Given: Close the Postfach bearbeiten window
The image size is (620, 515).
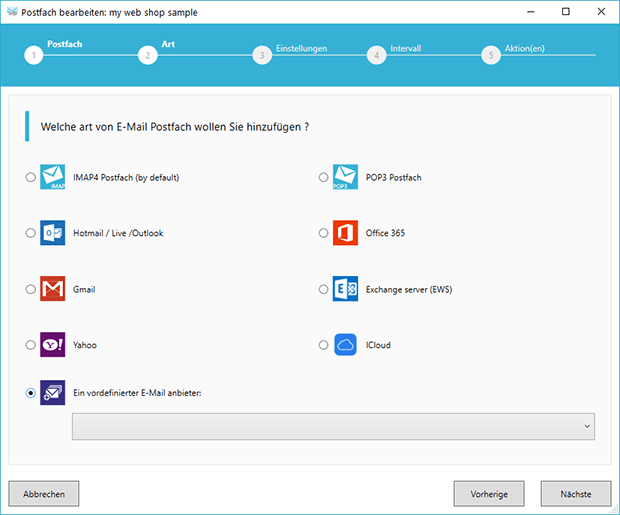Looking at the screenshot, I should pyautogui.click(x=601, y=12).
